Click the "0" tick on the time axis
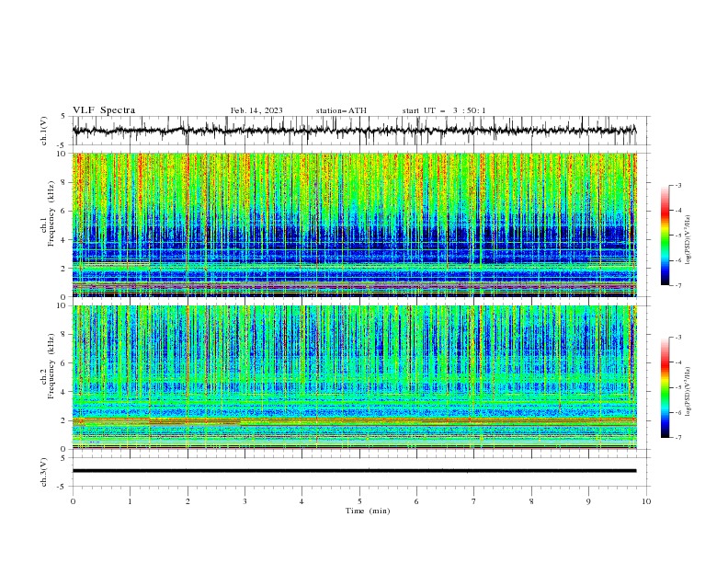Viewport: 728px width, 563px height. [x=73, y=501]
